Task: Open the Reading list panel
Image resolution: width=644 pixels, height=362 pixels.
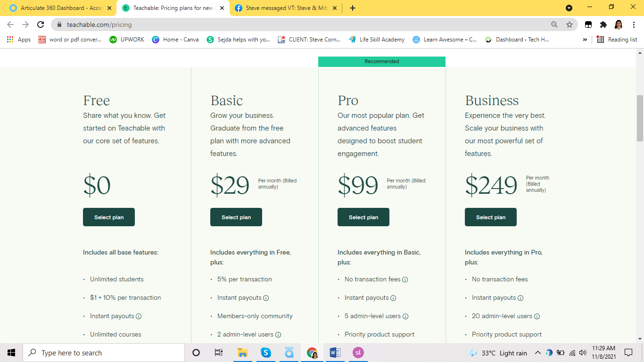Action: tap(617, 40)
